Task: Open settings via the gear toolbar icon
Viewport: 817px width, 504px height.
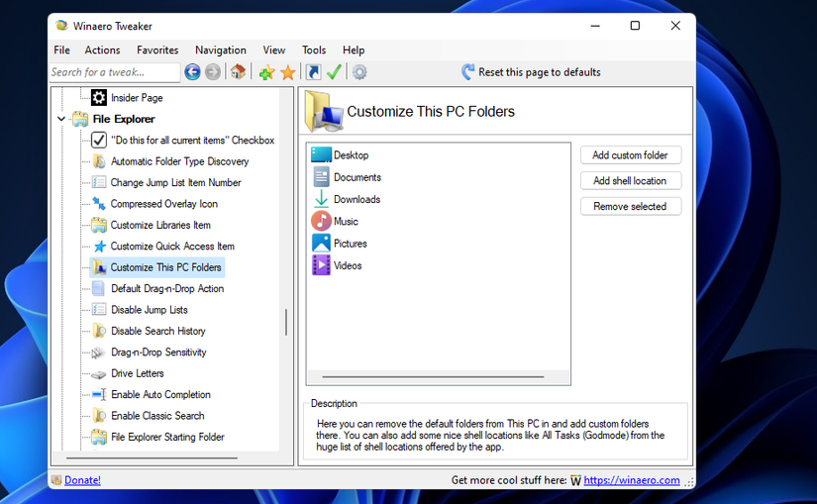Action: point(359,72)
